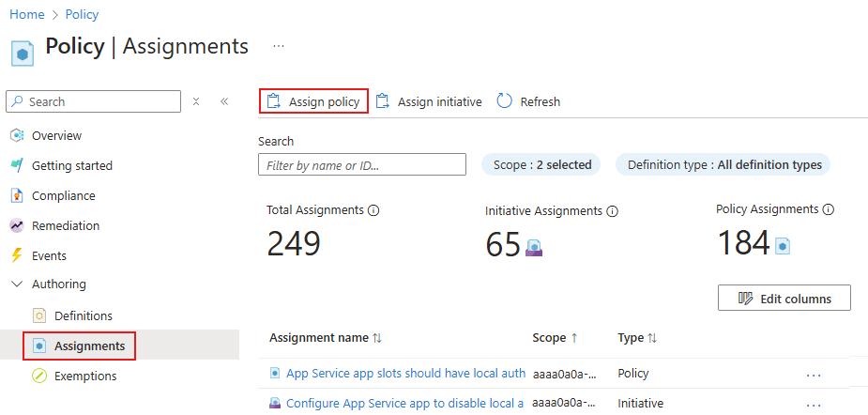This screenshot has width=868, height=415.
Task: Click the Initiative Assignments info icon
Action: pos(612,212)
